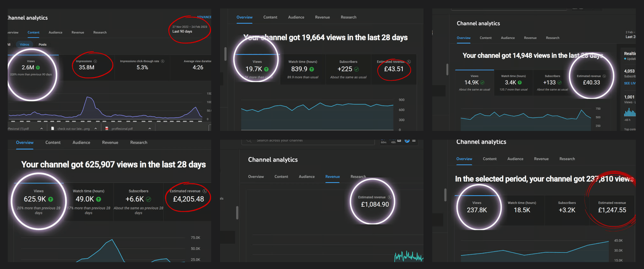Click the green arrow icon beside 839.9 watch time
This screenshot has width=644, height=269.
[x=311, y=69]
